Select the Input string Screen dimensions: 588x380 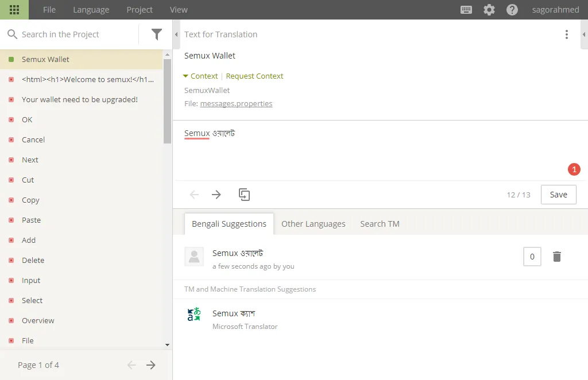82,280
